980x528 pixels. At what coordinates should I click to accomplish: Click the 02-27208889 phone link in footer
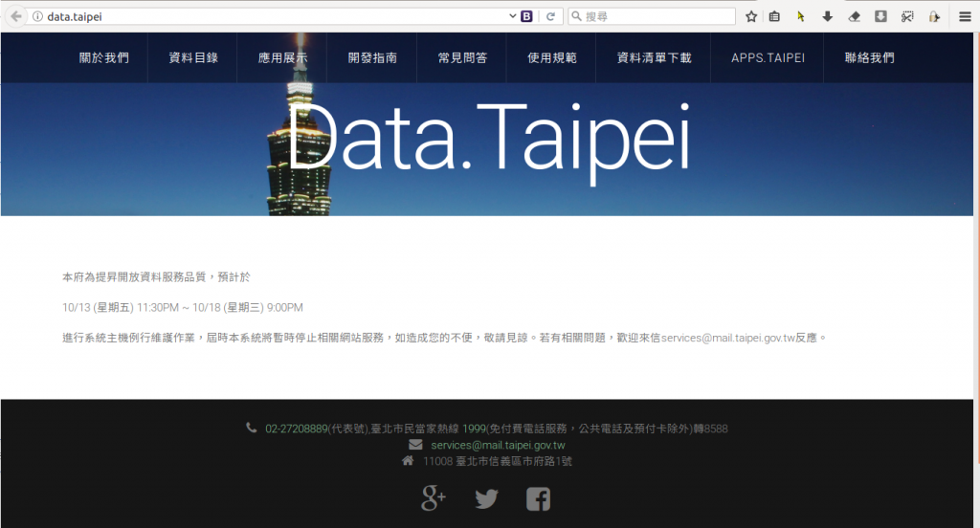coord(297,429)
